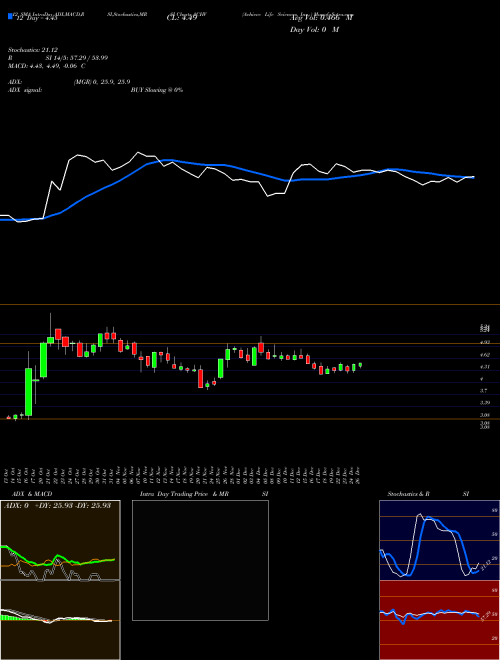Screen dimensions: 500x660
Task: Click the 'ADX: 0 +DY: 25.93 -DY: 25.93' header
Action: (x=57, y=506)
